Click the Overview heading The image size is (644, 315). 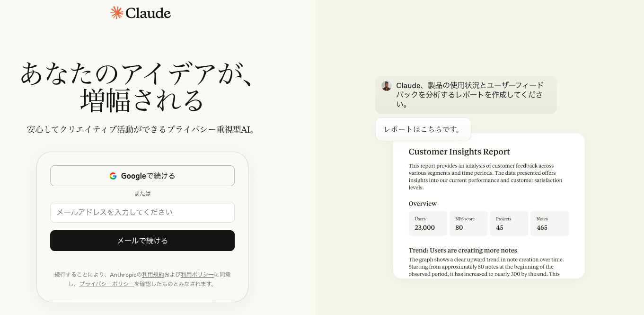pos(423,204)
